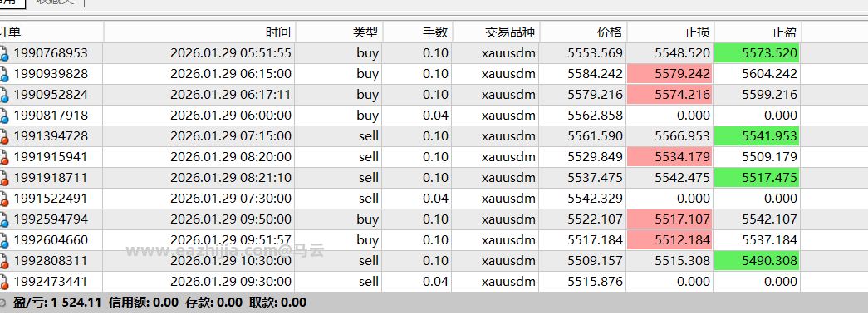868x315 pixels.
Task: Select order number 1992473441
Action: (51, 282)
